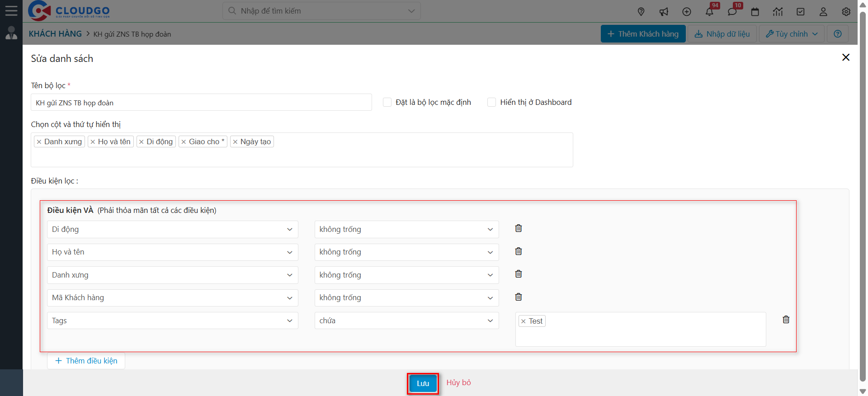
Task: Click the 'Tên bộ lọc' input field
Action: pyautogui.click(x=201, y=103)
